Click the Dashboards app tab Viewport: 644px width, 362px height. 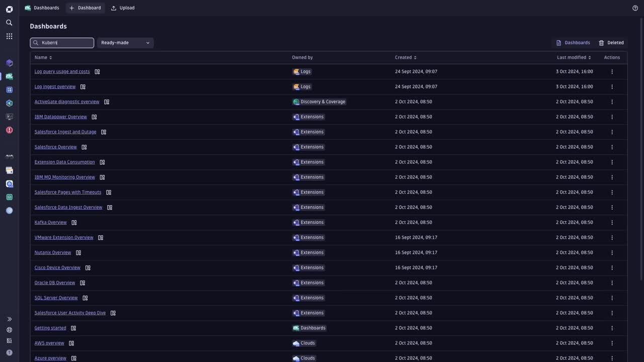(x=42, y=8)
